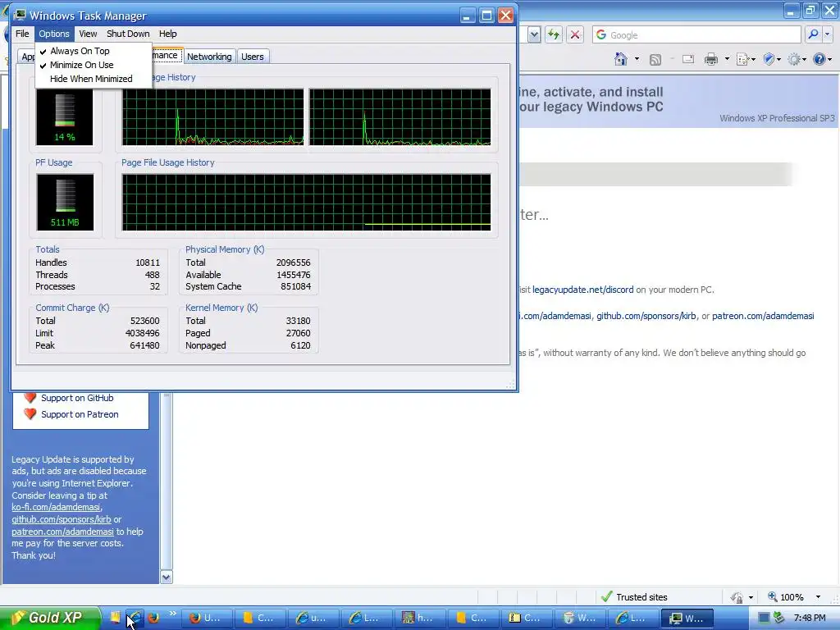Screen dimensions: 840x630
Task: Click the Print icon in IE toolbar
Action: click(x=711, y=59)
